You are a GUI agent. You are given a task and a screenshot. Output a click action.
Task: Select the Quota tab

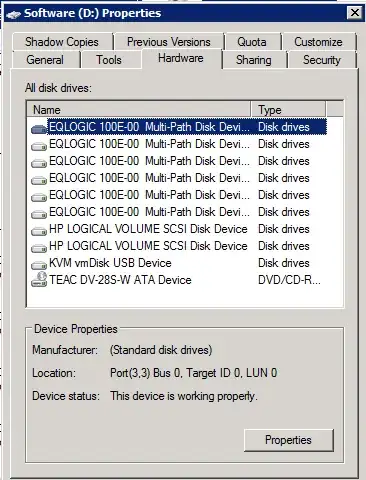coord(252,42)
